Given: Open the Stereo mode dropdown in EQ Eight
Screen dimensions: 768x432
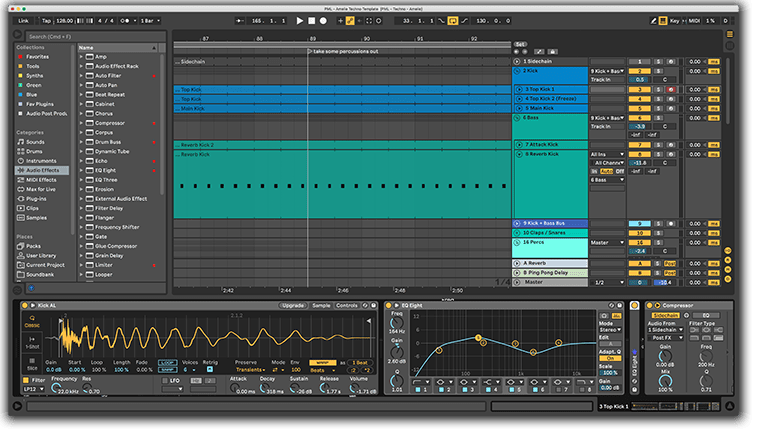Looking at the screenshot, I should pyautogui.click(x=610, y=330).
